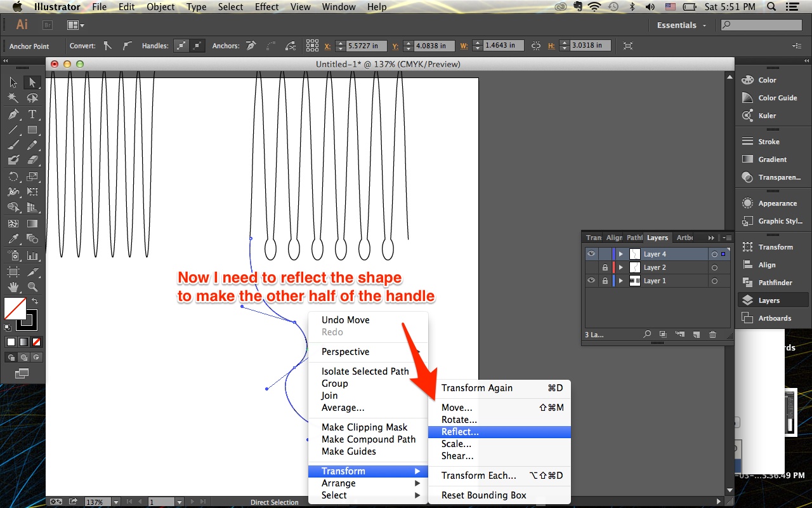Screen dimensions: 812x508
Task: Open the artboard navigation dropdown
Action: point(180,502)
